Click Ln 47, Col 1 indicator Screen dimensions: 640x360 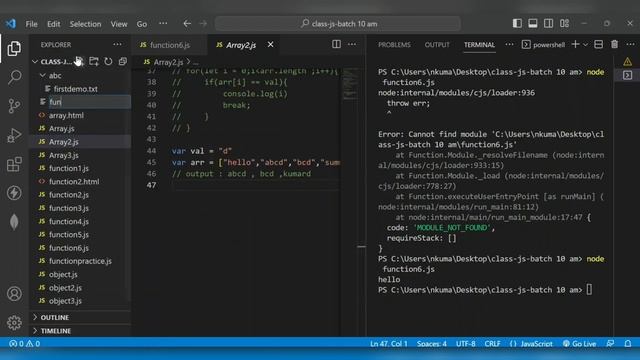pyautogui.click(x=389, y=344)
